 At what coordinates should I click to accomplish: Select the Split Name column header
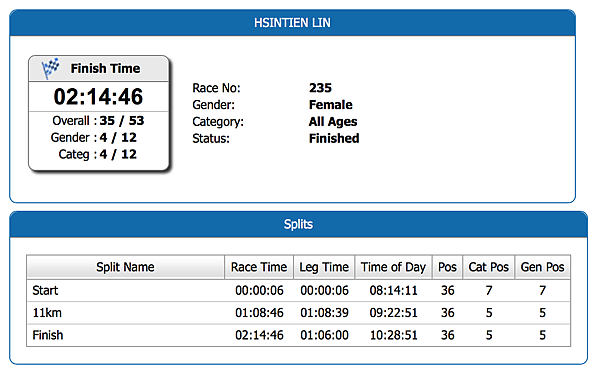pos(126,267)
